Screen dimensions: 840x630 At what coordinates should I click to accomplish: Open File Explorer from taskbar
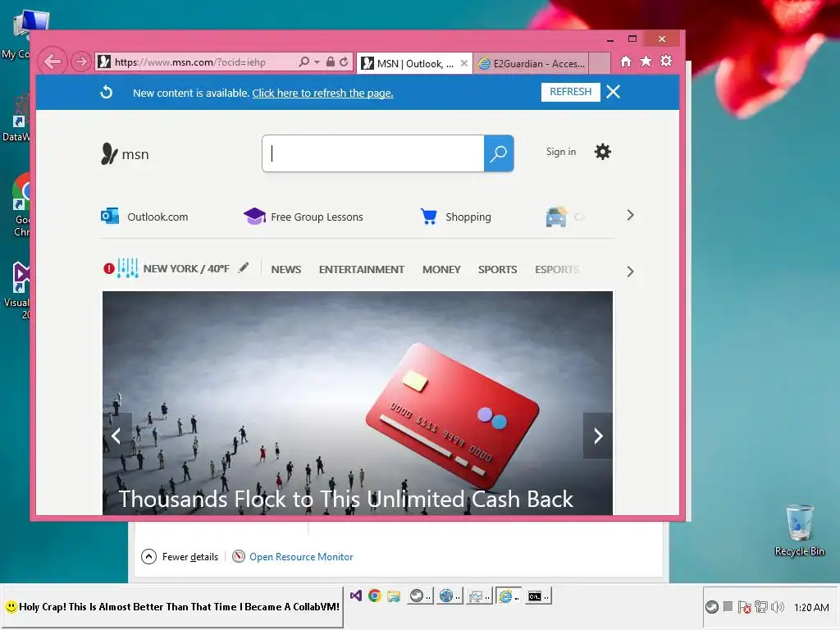pos(394,596)
